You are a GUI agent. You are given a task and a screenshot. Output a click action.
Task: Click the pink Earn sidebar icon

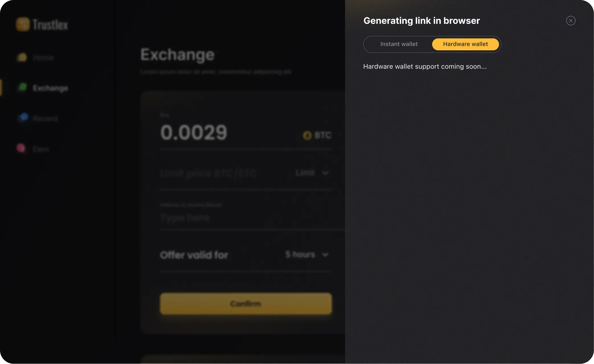point(21,148)
